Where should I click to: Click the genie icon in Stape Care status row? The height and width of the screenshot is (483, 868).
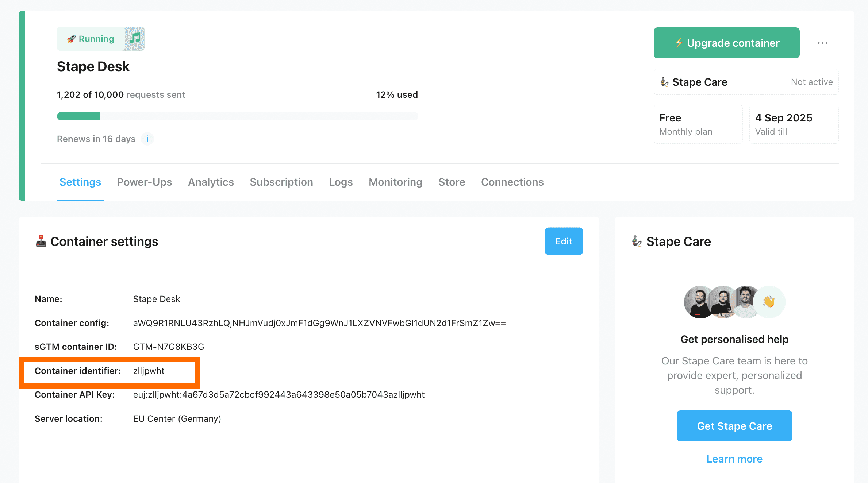pos(665,82)
